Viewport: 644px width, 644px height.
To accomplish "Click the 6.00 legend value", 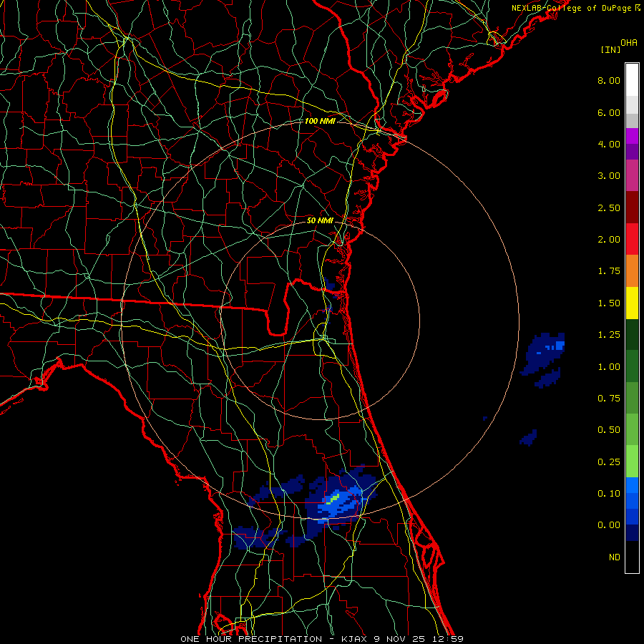I will coord(609,112).
